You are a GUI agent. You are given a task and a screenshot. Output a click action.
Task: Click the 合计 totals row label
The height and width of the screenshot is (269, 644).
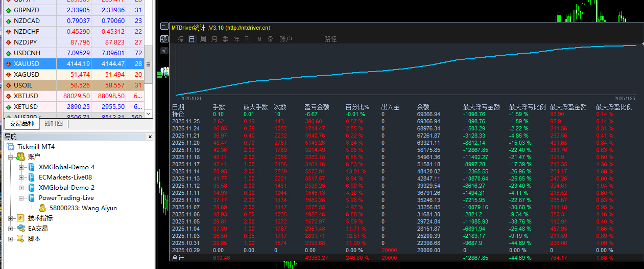click(x=178, y=258)
